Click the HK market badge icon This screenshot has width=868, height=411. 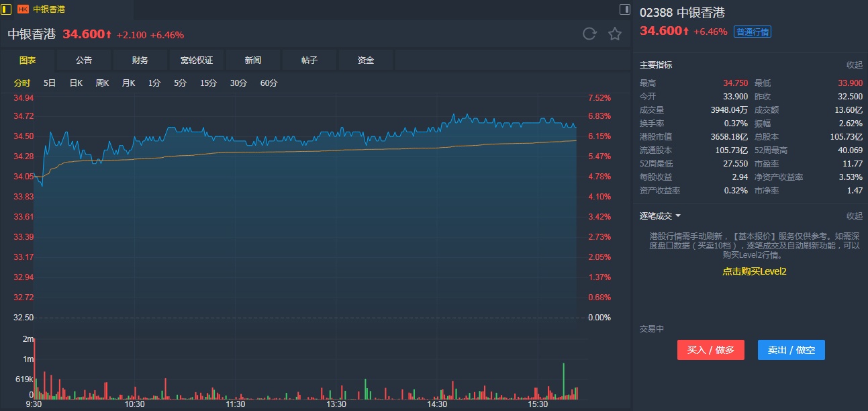pos(23,9)
